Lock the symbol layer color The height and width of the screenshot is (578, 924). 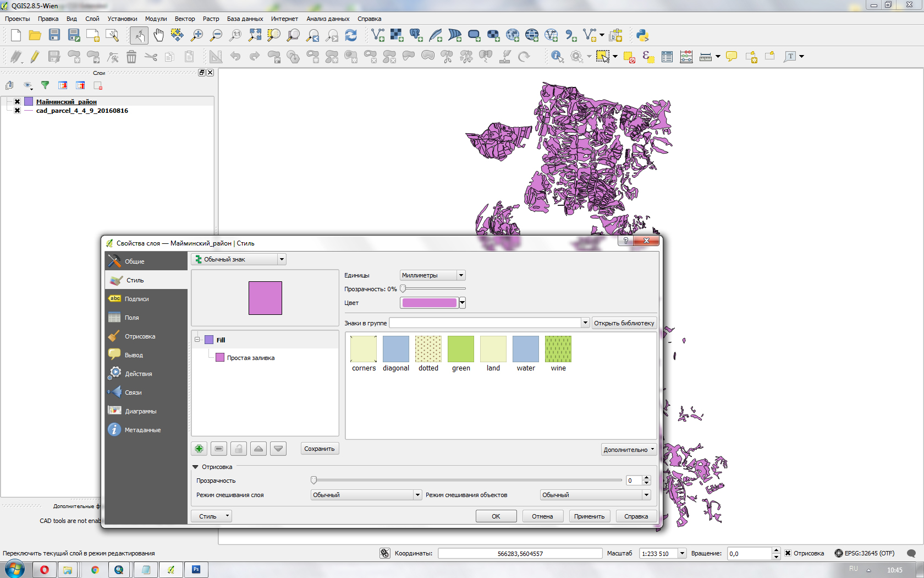pyautogui.click(x=239, y=449)
